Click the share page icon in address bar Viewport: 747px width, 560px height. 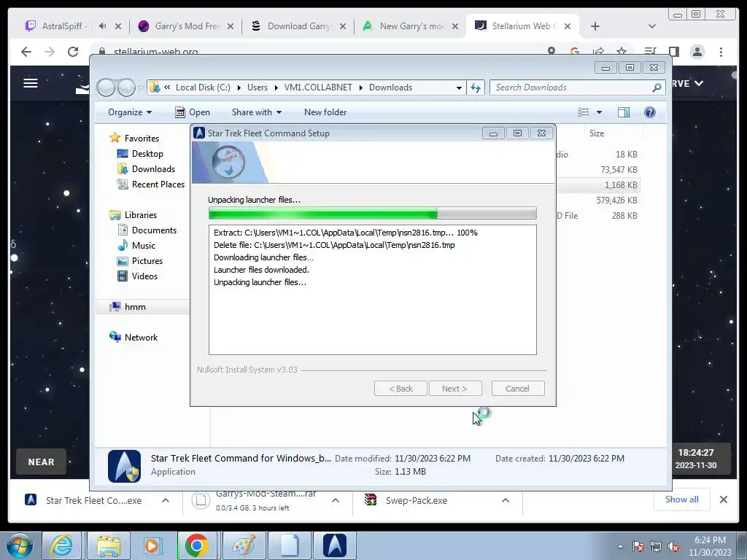click(x=598, y=51)
